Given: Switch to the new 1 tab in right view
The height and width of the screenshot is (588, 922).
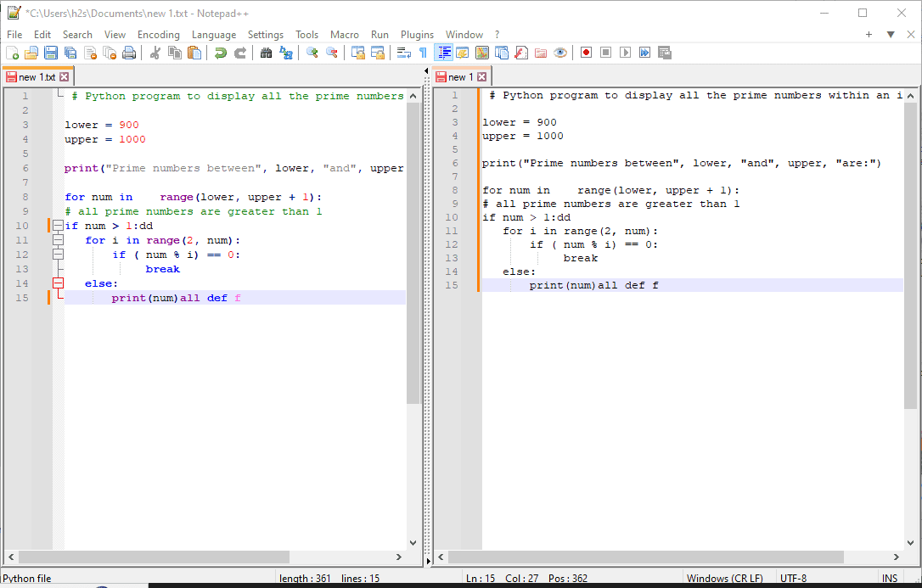Looking at the screenshot, I should coord(460,77).
